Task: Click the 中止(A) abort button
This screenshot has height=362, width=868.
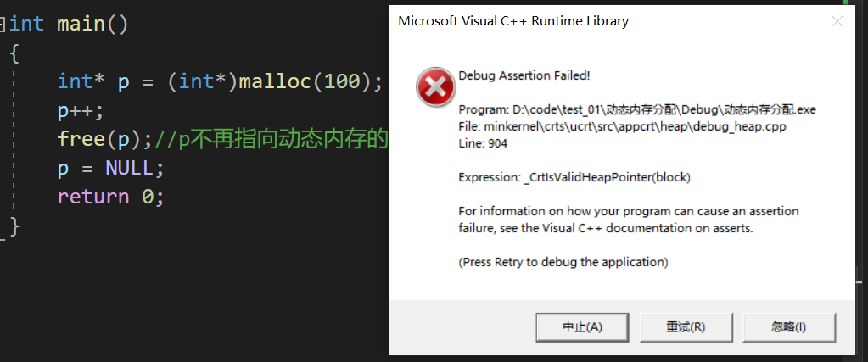Action: point(582,326)
